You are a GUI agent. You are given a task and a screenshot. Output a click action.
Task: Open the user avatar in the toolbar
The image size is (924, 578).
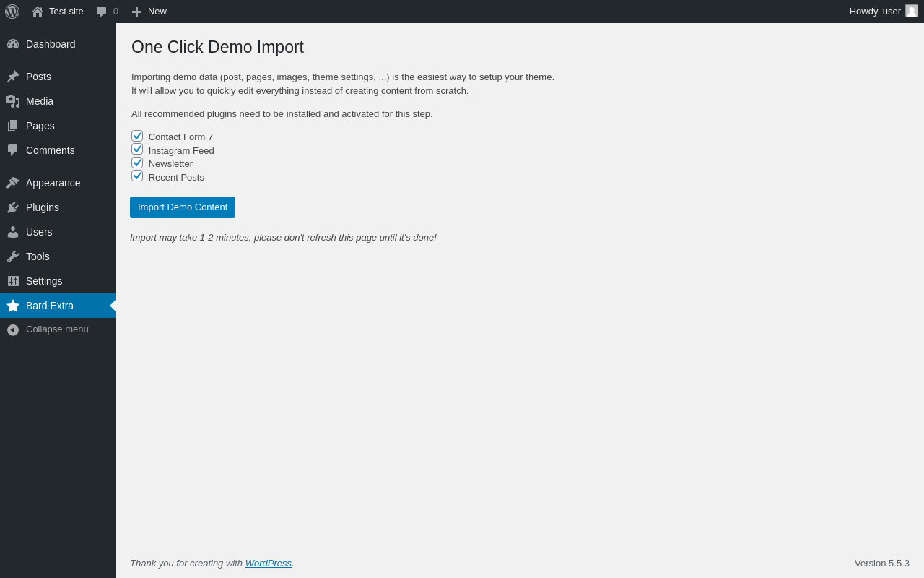912,11
